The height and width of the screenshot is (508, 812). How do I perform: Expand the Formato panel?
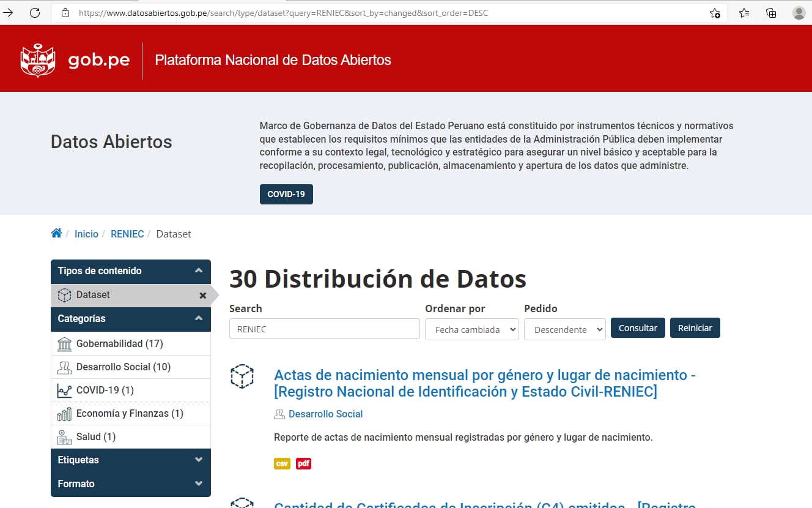(199, 484)
